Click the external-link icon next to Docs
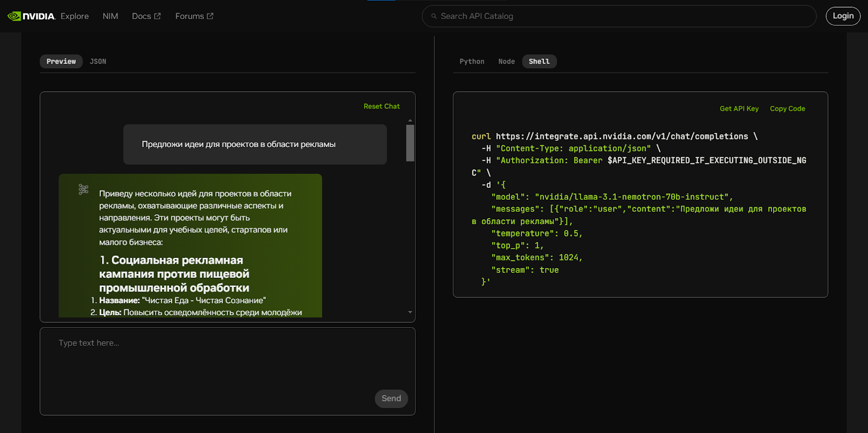The image size is (868, 433). 157,16
